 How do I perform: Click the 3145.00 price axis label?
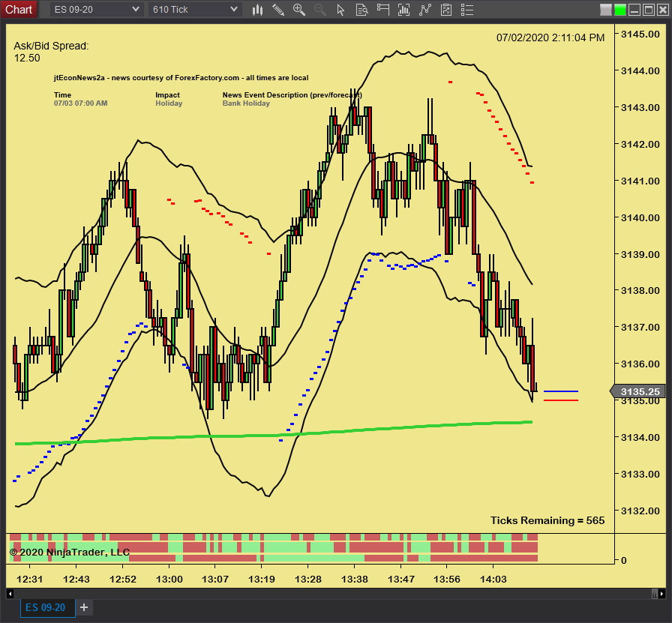640,34
